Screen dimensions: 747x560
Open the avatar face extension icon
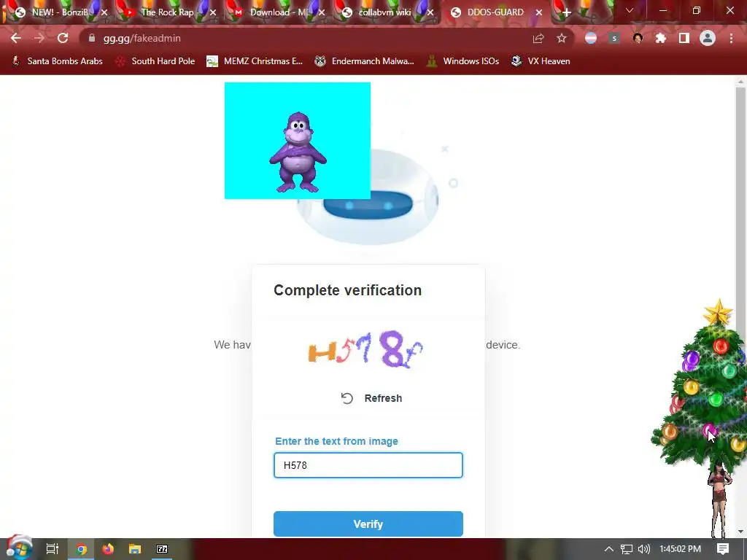pyautogui.click(x=638, y=38)
